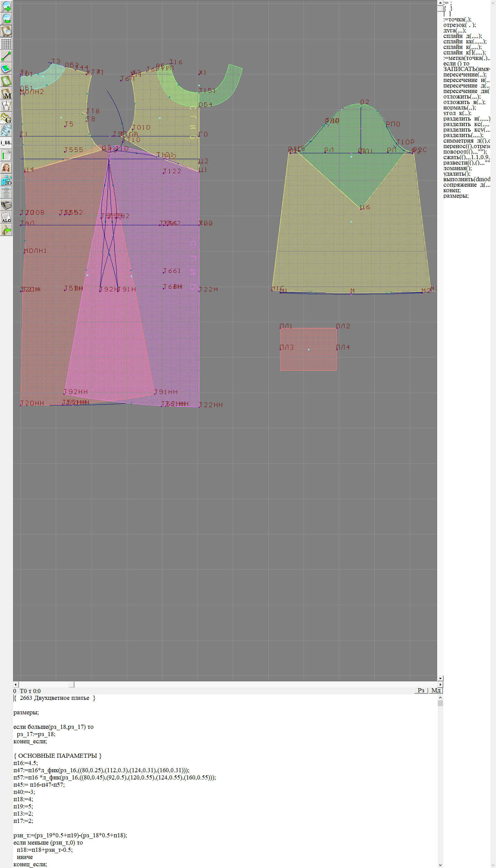Image resolution: width=496 pixels, height=868 pixels.
Task: Choose 'ломаная();' in the command list
Action: (457, 168)
